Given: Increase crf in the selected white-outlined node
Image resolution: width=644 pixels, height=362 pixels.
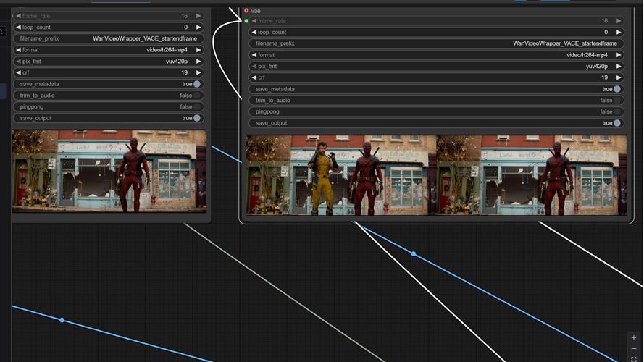Looking at the screenshot, I should 619,77.
